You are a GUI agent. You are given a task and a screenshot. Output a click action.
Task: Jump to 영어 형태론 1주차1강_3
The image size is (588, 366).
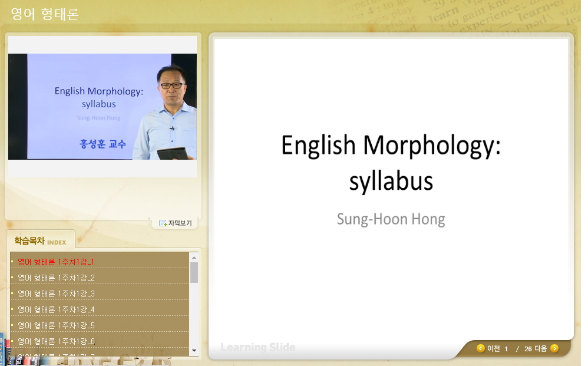[x=56, y=294]
